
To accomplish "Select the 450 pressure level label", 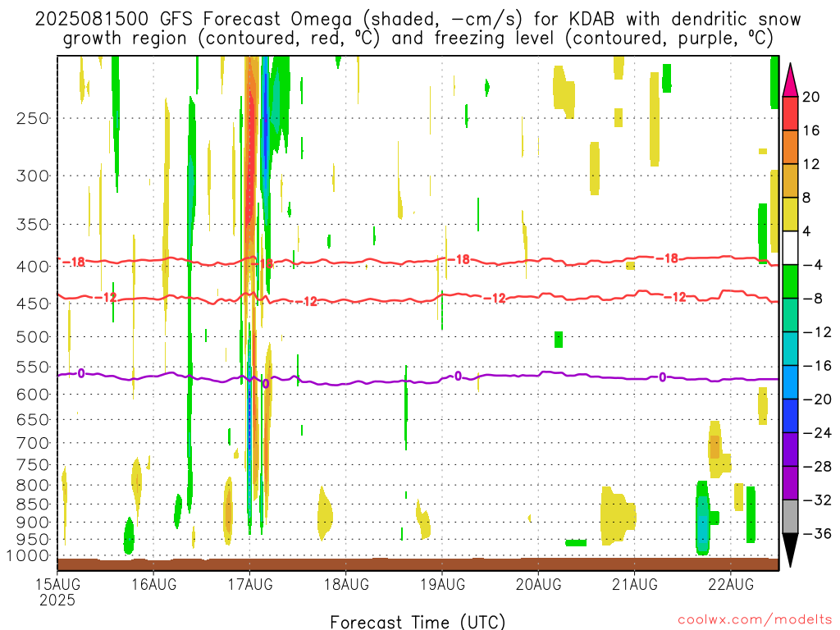I will 33,304.
